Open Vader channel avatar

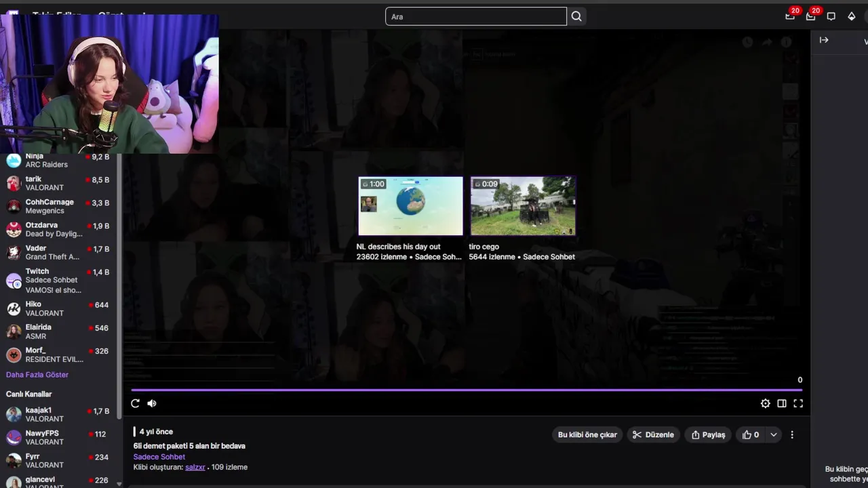(14, 252)
